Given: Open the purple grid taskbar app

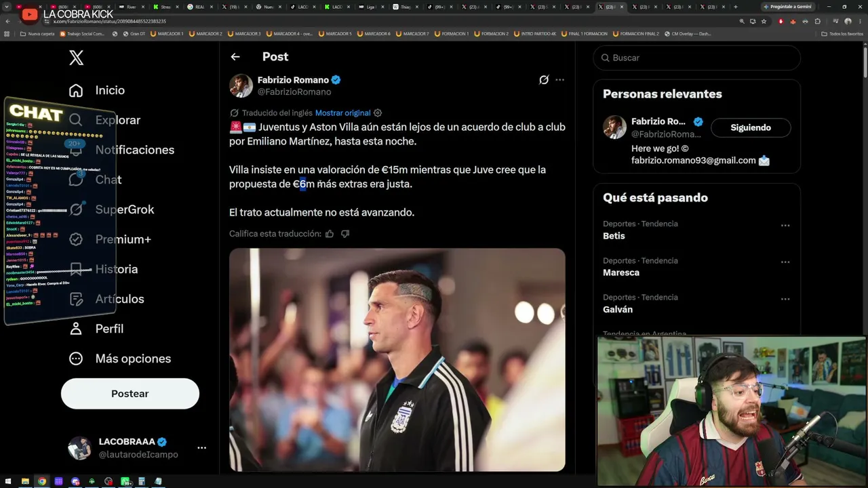Looking at the screenshot, I should [x=59, y=481].
